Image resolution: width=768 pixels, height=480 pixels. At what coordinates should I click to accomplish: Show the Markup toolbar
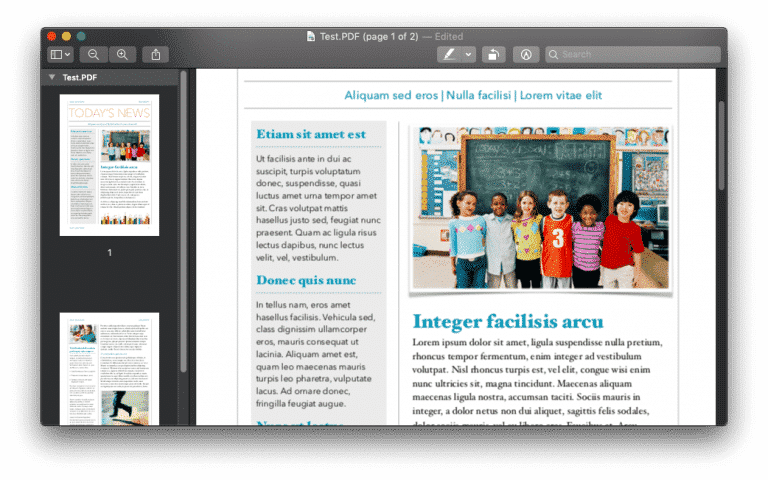click(526, 54)
